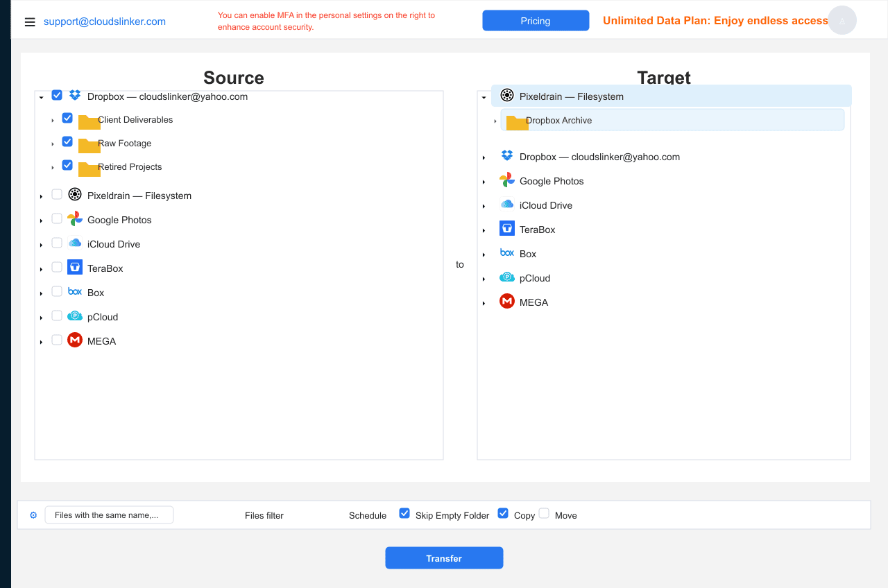This screenshot has height=588, width=888.
Task: Expand Dropbox in the Target tree
Action: [484, 158]
